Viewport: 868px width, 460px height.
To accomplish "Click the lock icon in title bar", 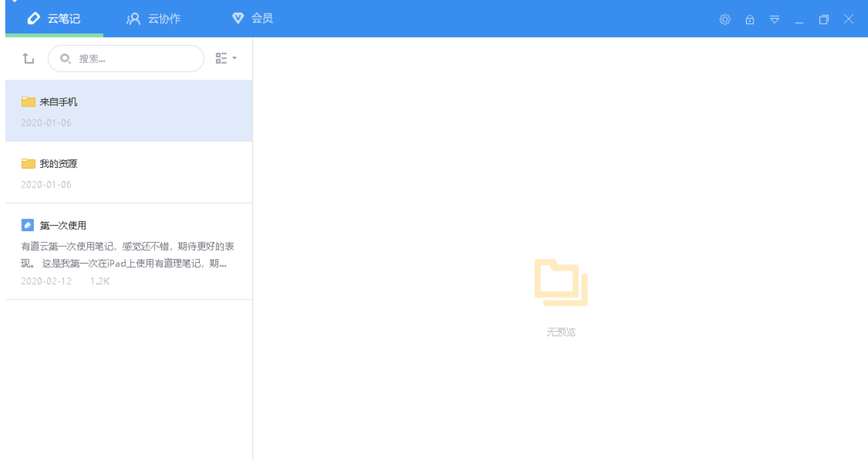I will coord(750,19).
